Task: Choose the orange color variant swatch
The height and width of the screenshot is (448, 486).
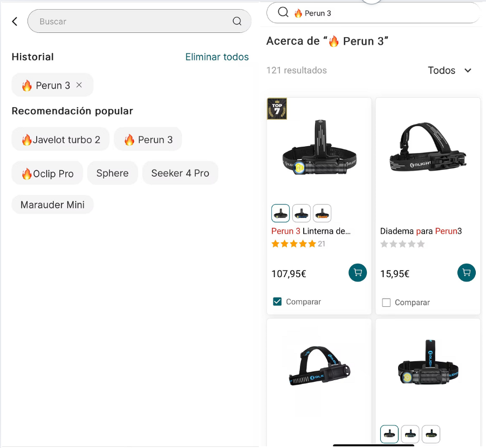Action: pyautogui.click(x=322, y=213)
